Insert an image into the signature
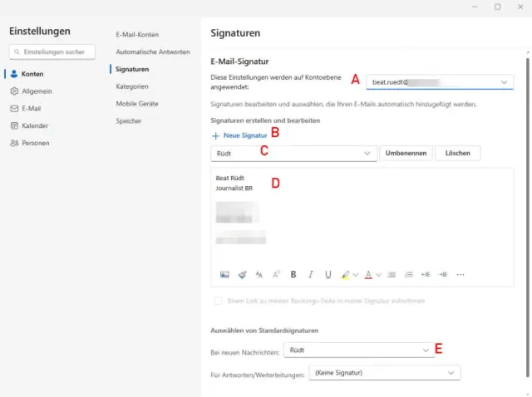 tap(224, 274)
